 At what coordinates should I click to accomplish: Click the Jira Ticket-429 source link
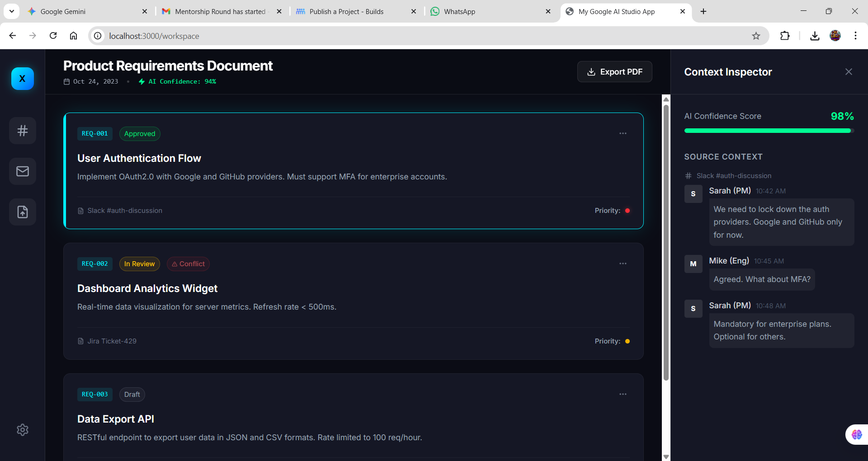[x=112, y=341]
